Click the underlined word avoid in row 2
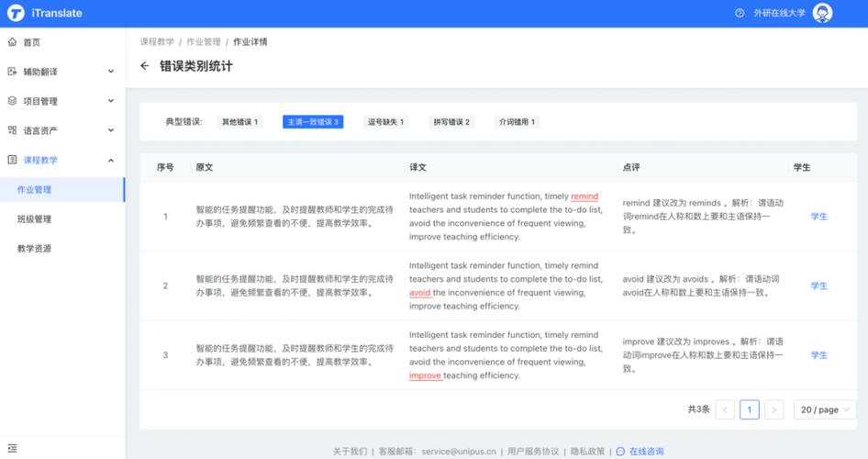 (x=419, y=293)
